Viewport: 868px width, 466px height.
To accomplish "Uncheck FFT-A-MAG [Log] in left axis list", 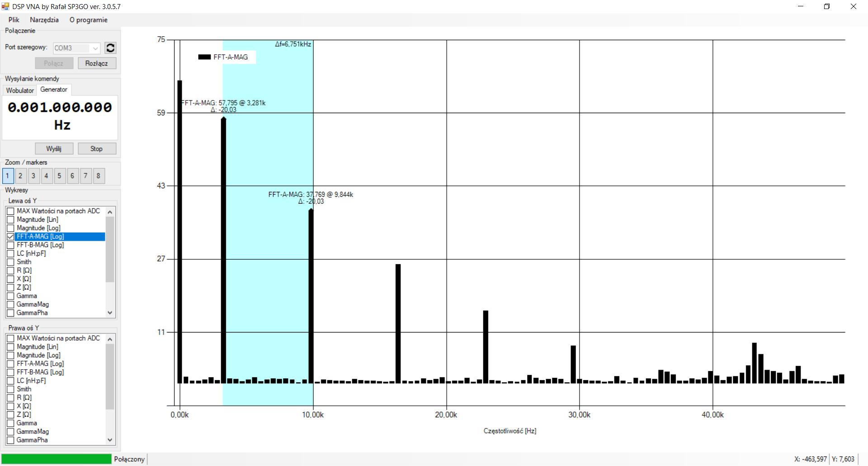I will pos(11,237).
